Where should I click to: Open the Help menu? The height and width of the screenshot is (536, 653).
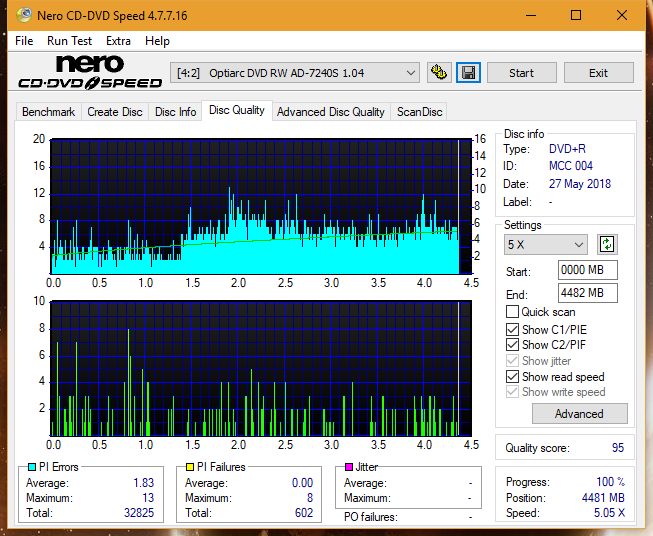[157, 41]
